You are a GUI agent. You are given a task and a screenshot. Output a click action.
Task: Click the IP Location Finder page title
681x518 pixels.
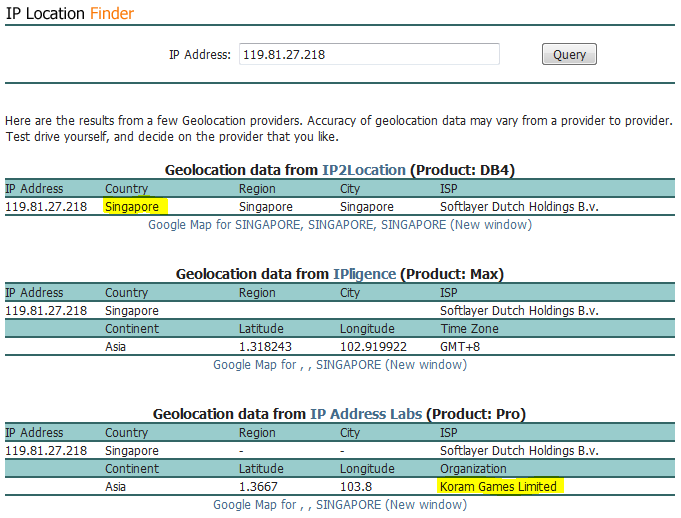click(69, 13)
